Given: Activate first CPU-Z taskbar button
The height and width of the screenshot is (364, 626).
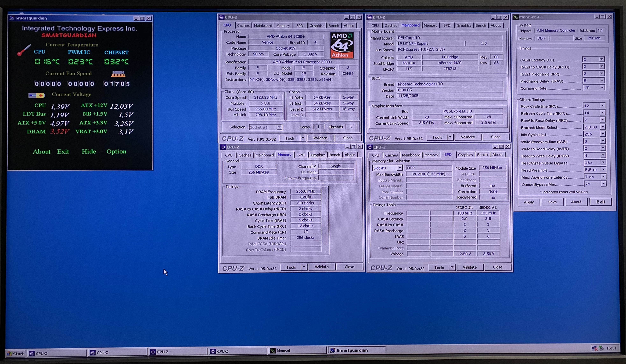Looking at the screenshot, I should point(57,353).
